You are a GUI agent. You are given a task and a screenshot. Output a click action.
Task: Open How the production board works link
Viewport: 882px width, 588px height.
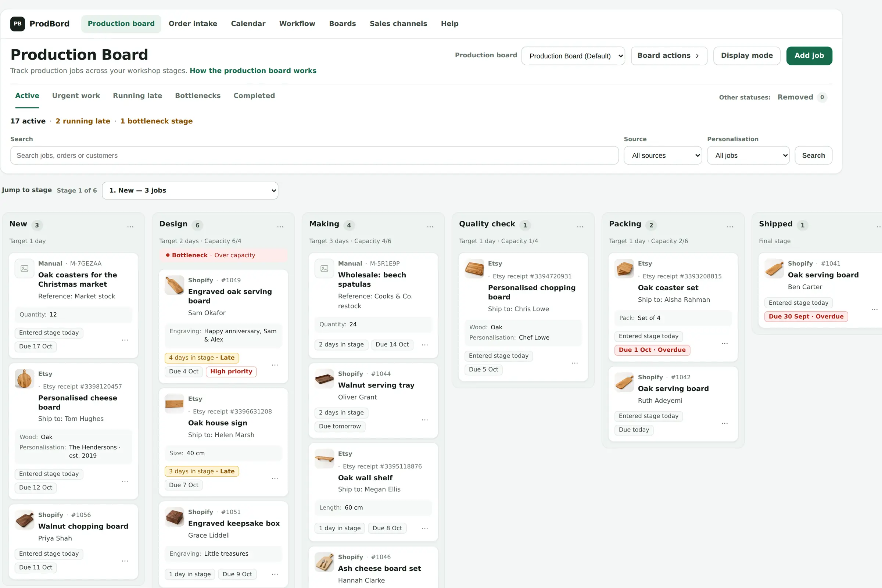[253, 71]
